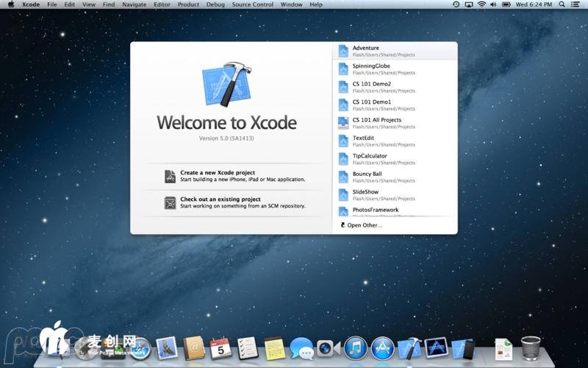The height and width of the screenshot is (368, 588).
Task: Launch iTunes from the Dock
Action: [355, 347]
